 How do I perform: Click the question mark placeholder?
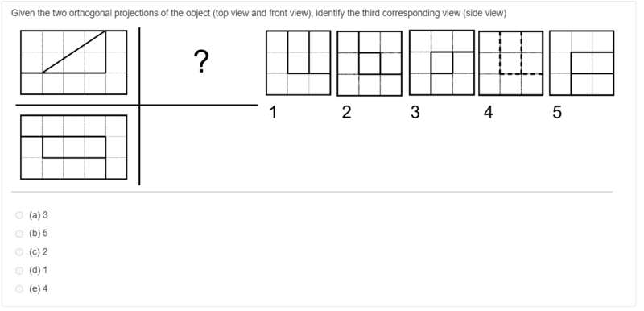point(200,61)
